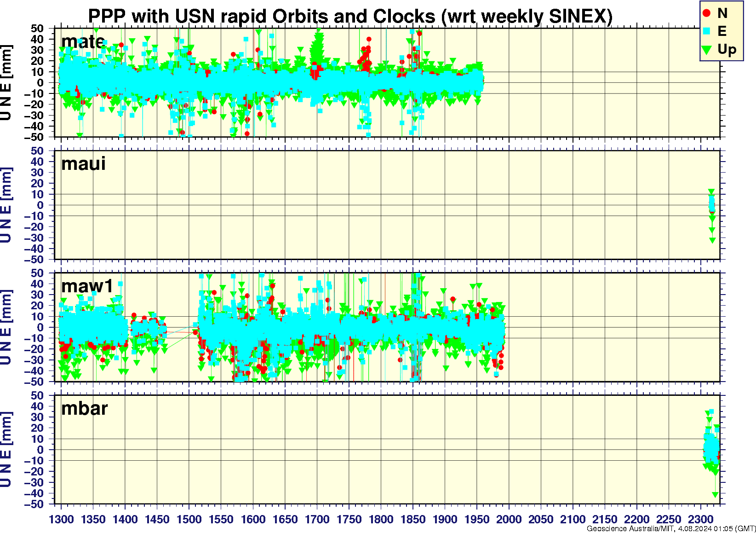Click the green Up legend triangle
Viewport: 756px width, 533px height.
coord(707,50)
